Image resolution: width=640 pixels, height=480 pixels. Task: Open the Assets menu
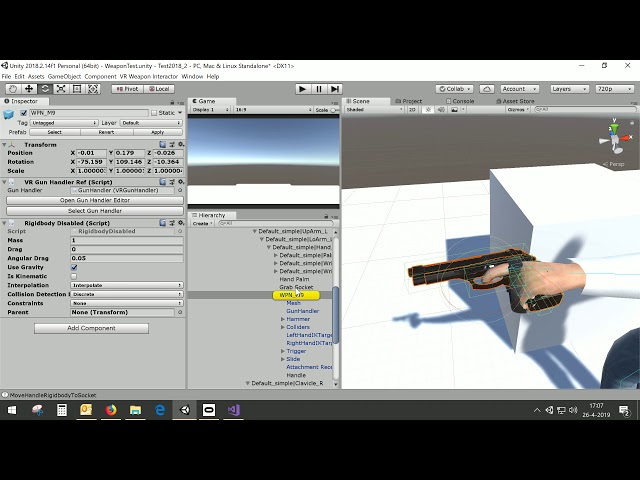click(36, 76)
